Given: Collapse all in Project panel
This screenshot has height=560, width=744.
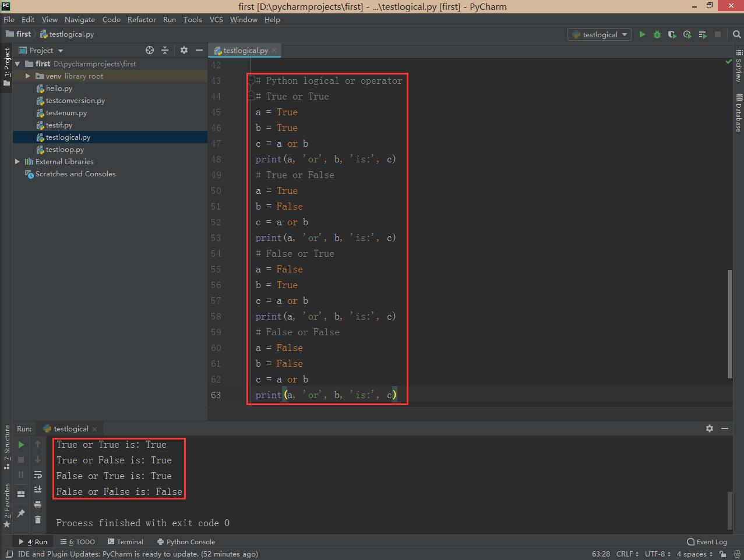Looking at the screenshot, I should (x=165, y=50).
